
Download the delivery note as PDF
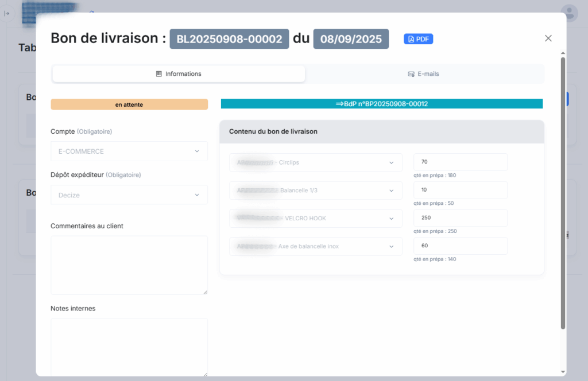pyautogui.click(x=418, y=39)
